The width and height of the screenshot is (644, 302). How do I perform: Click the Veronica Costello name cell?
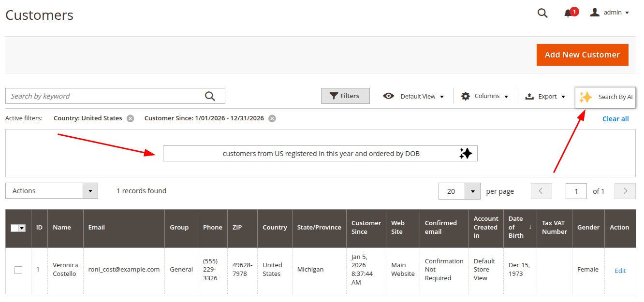tap(65, 270)
